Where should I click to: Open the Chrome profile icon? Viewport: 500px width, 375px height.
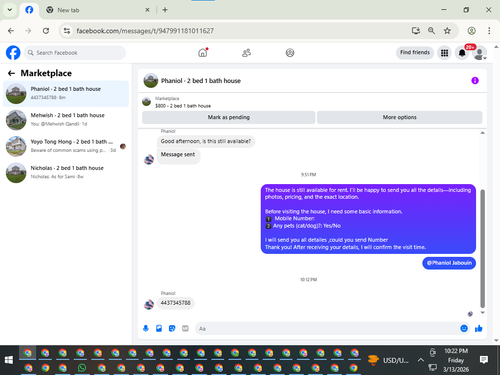[471, 31]
